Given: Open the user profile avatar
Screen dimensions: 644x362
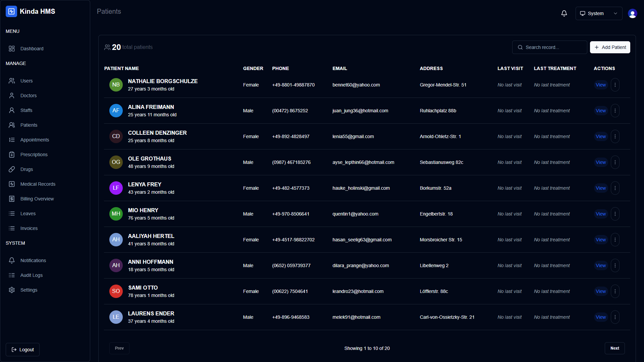Looking at the screenshot, I should [x=632, y=13].
